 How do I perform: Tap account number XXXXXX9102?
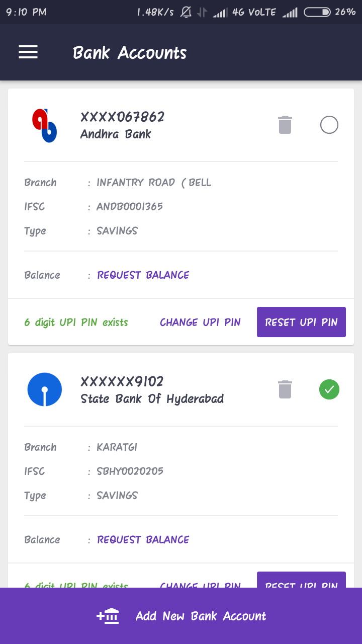pyautogui.click(x=122, y=382)
